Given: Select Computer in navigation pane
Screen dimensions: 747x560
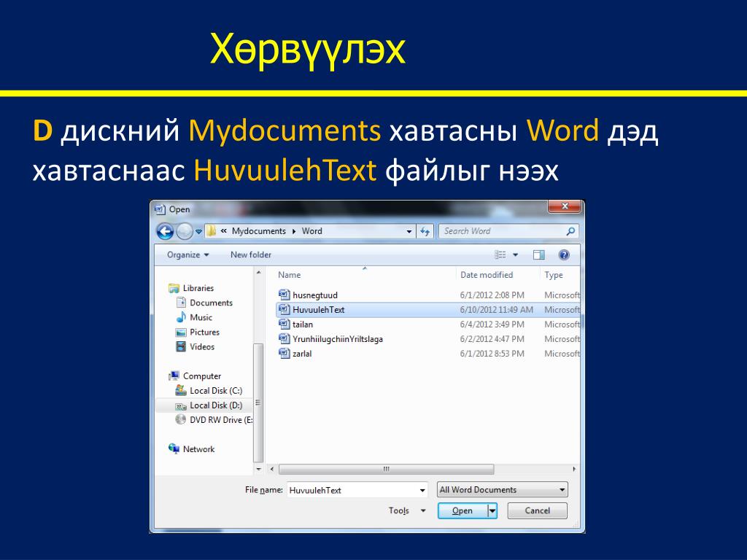Looking at the screenshot, I should click(202, 376).
